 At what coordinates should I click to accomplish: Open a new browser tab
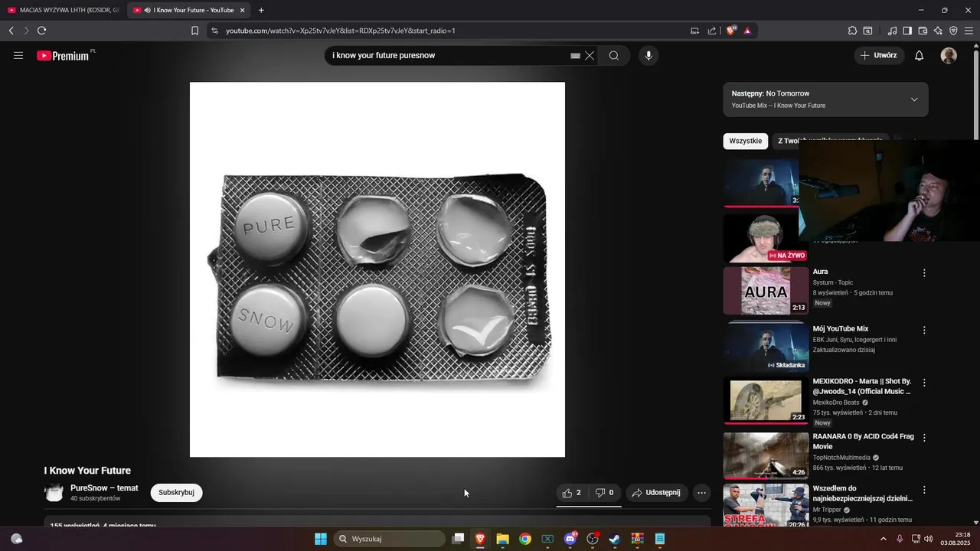(261, 10)
